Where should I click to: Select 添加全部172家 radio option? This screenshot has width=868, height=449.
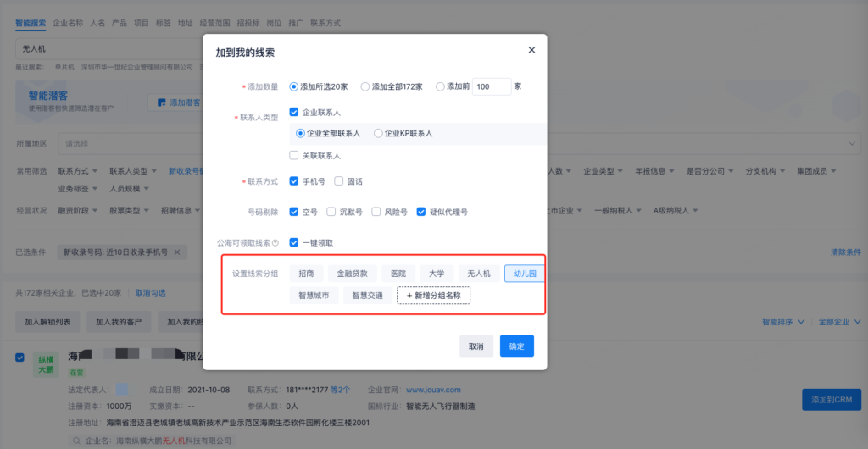point(365,86)
